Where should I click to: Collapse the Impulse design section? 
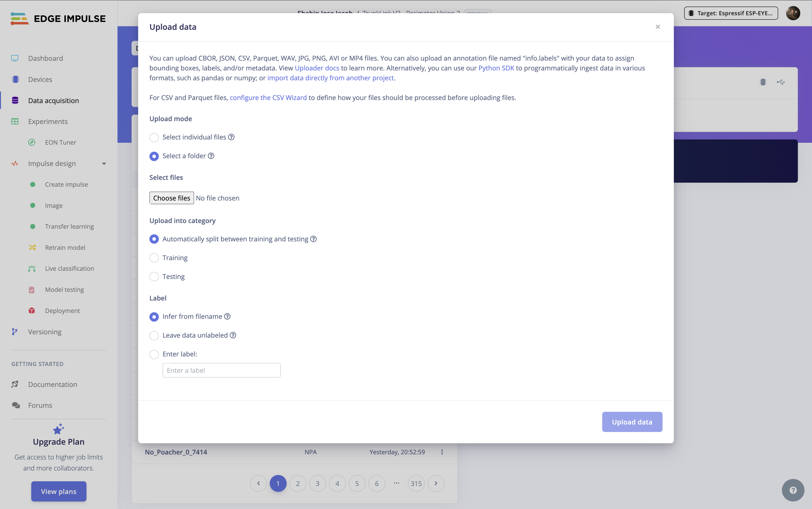[x=104, y=163]
